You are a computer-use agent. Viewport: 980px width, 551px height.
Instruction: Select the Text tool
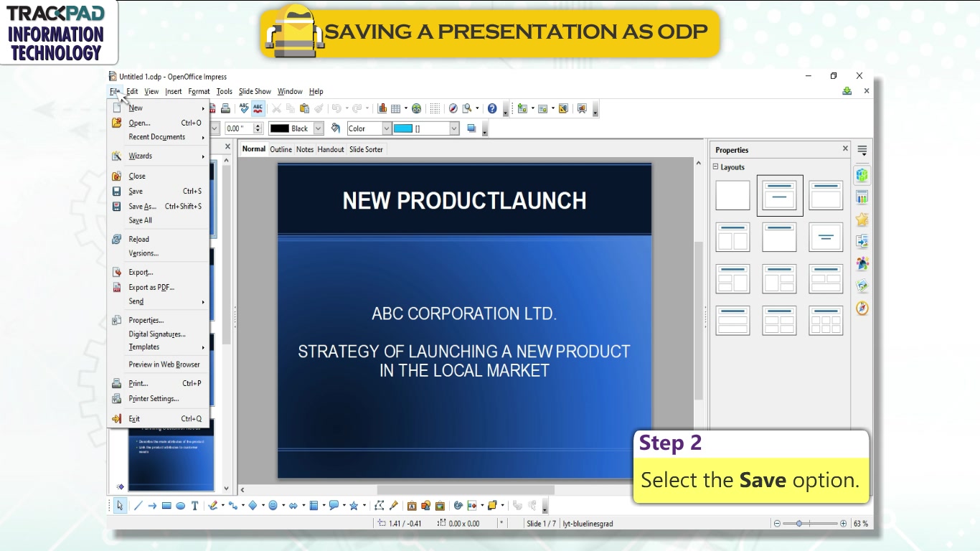(194, 506)
